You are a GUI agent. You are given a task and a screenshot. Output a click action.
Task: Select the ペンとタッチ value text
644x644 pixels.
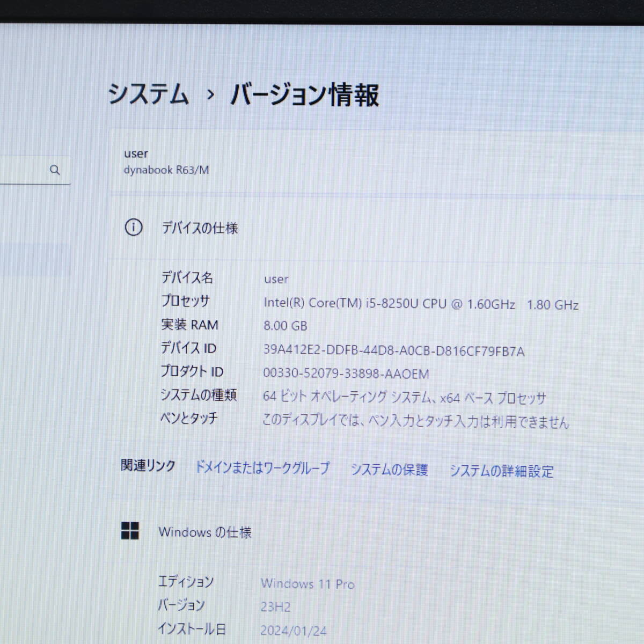pyautogui.click(x=415, y=421)
